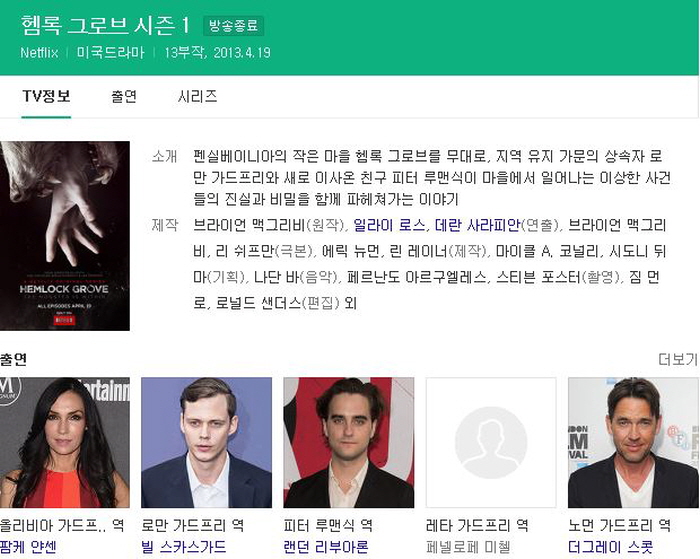Screen dimensions: 700x559
Task: Open the 빌 스카스가드 name link
Action: click(183, 547)
